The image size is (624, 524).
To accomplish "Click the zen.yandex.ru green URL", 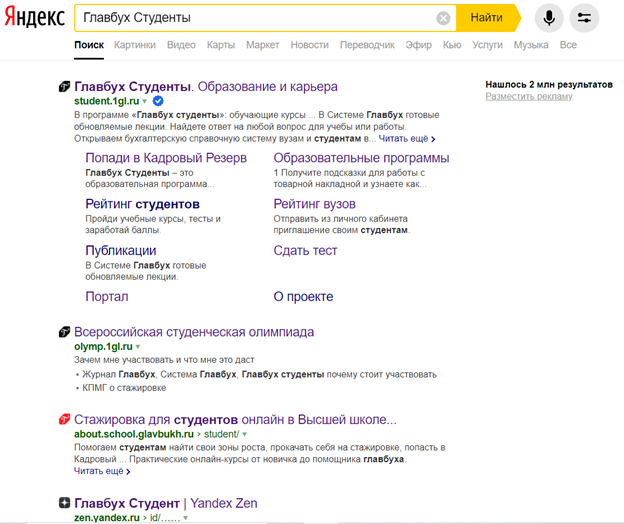I will (107, 518).
